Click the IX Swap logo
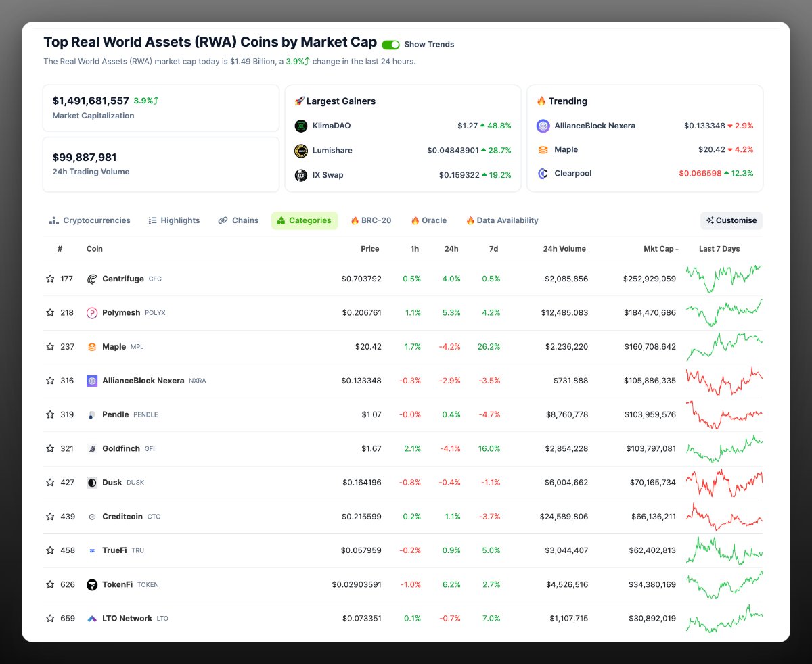This screenshot has width=812, height=664. click(301, 175)
